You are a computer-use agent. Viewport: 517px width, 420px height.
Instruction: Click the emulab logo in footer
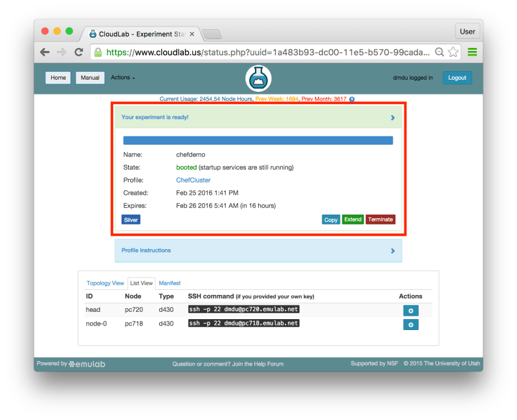(87, 364)
